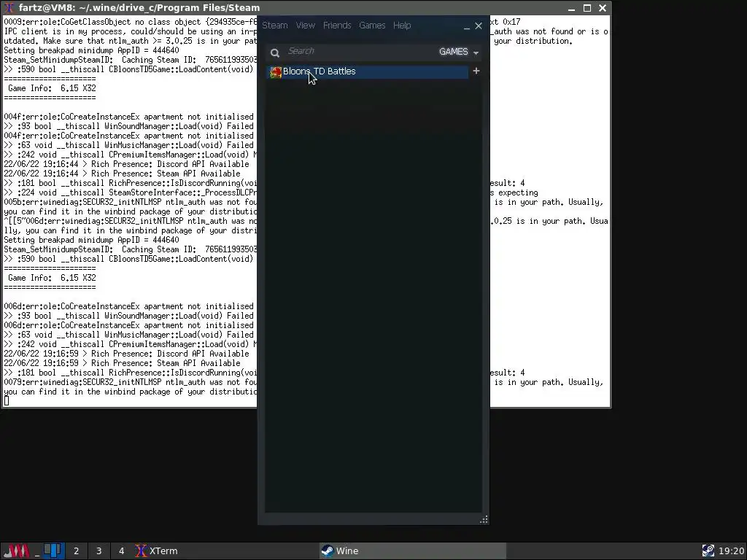Open the Help menu in Steam
Image resolution: width=747 pixels, height=560 pixels.
point(402,26)
